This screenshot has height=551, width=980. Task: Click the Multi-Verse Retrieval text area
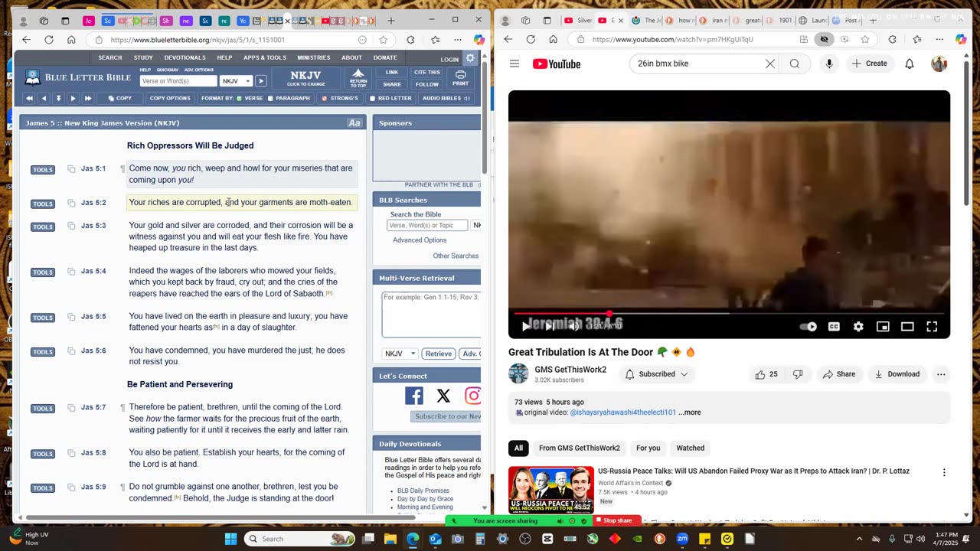(x=431, y=315)
